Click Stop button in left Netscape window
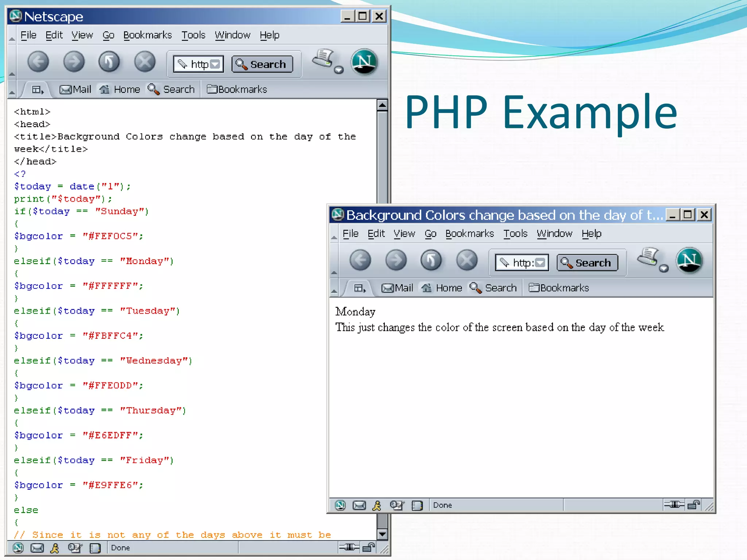This screenshot has height=560, width=747. [145, 61]
